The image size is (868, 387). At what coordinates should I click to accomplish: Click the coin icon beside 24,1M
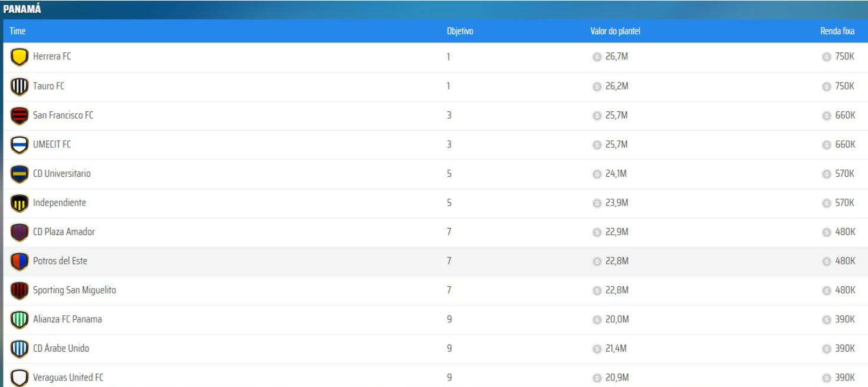pyautogui.click(x=597, y=174)
